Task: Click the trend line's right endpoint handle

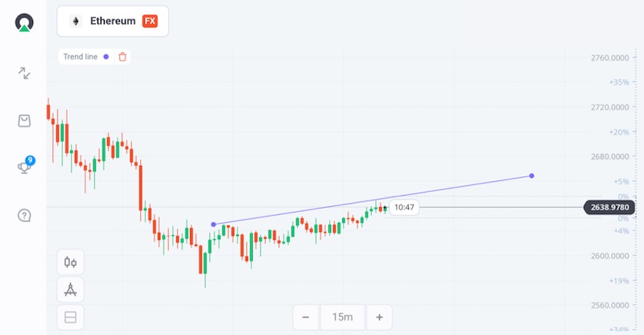Action: pyautogui.click(x=531, y=176)
